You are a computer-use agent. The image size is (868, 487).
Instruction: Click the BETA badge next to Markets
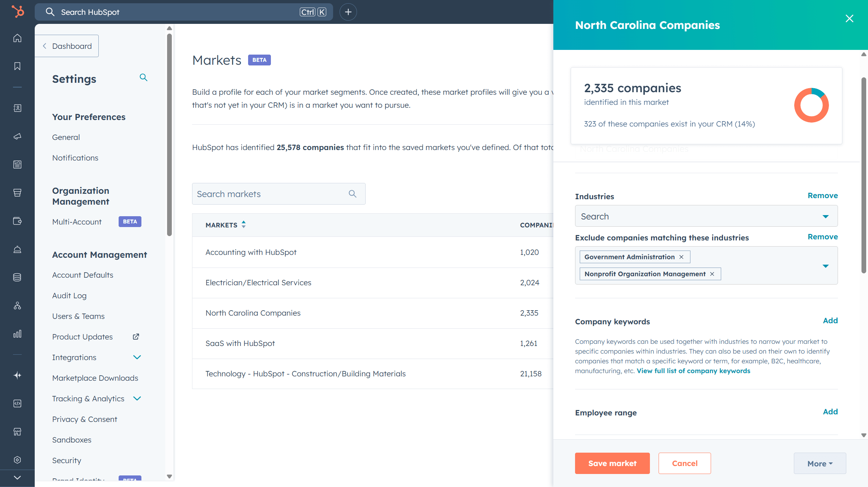pos(259,60)
